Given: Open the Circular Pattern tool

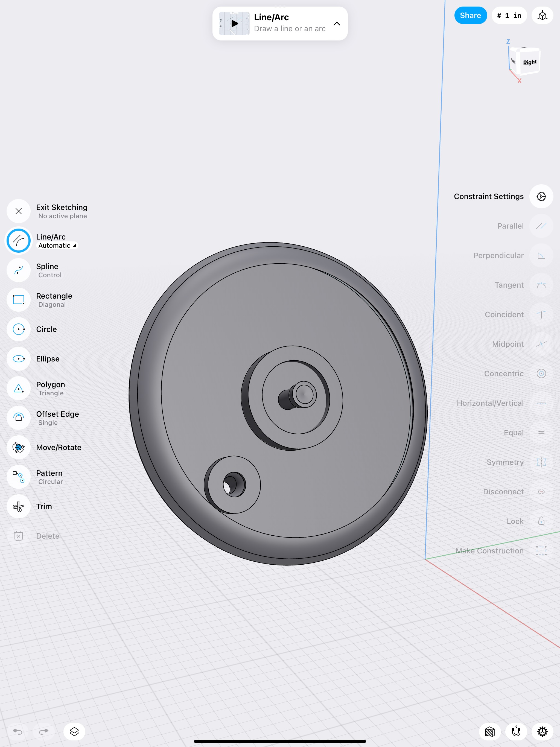Looking at the screenshot, I should pyautogui.click(x=19, y=477).
